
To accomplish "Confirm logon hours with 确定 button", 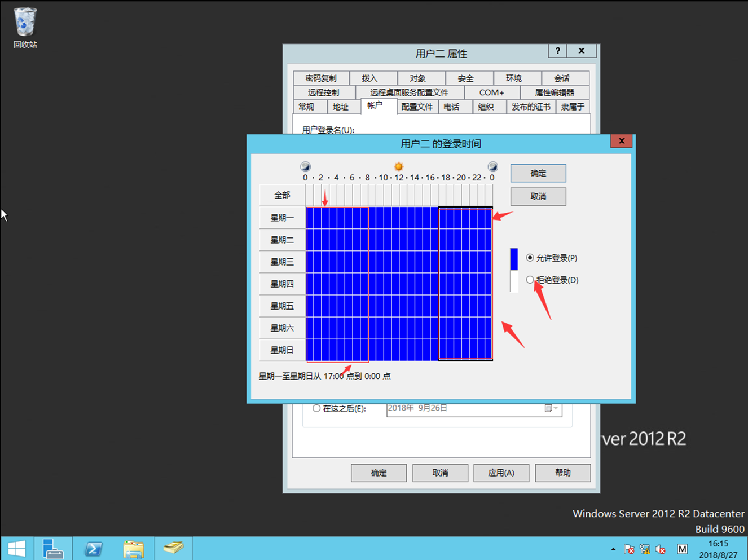I will pos(538,173).
